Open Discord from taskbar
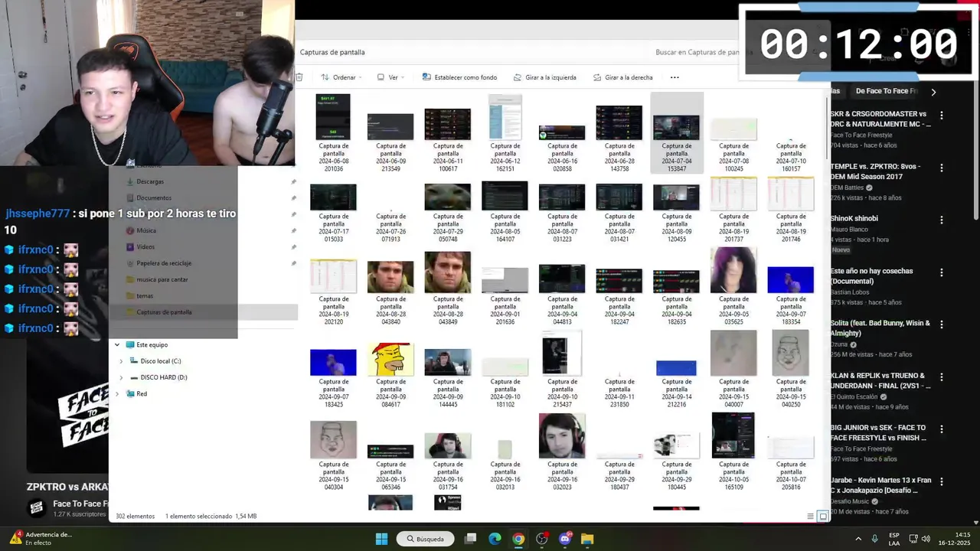The height and width of the screenshot is (551, 980). tap(565, 539)
